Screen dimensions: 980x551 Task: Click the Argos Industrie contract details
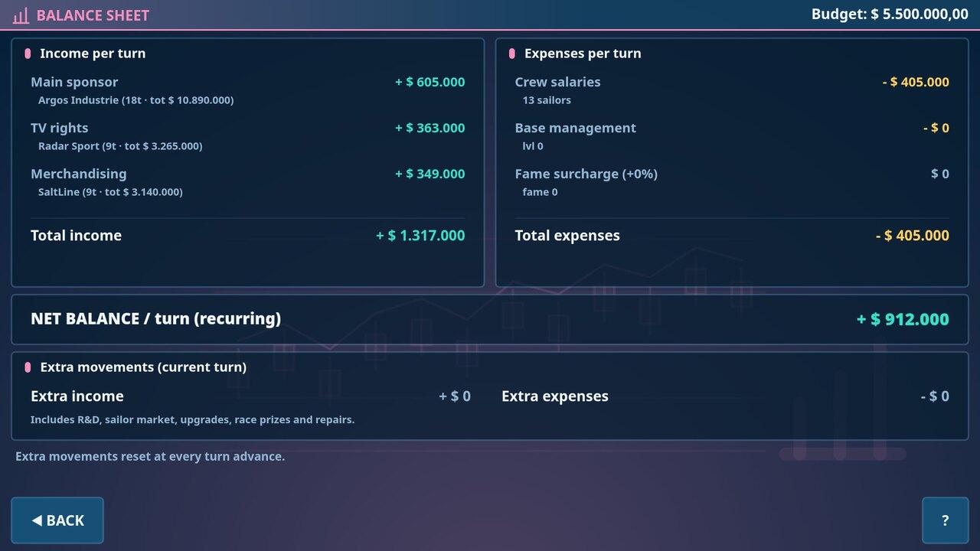point(136,100)
